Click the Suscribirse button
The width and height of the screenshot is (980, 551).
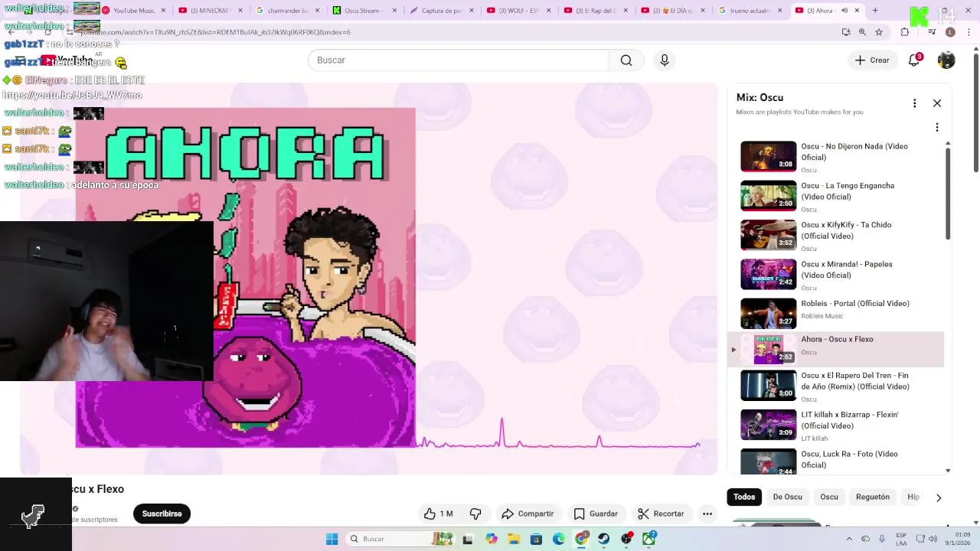tap(162, 514)
